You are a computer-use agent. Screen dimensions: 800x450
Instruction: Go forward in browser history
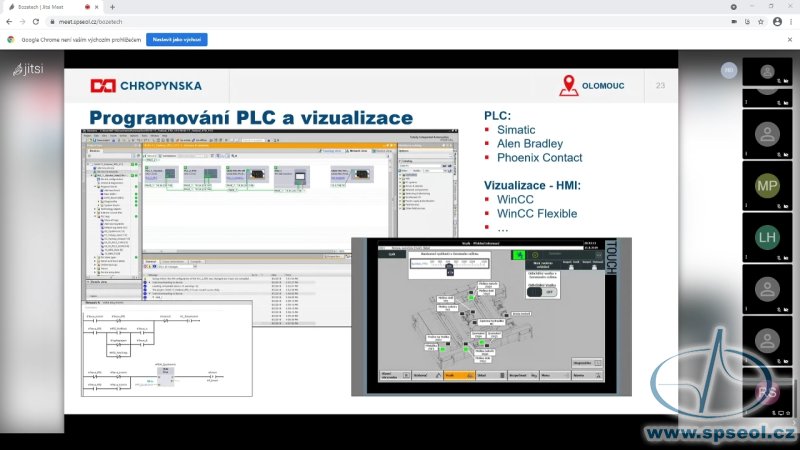[x=22, y=22]
